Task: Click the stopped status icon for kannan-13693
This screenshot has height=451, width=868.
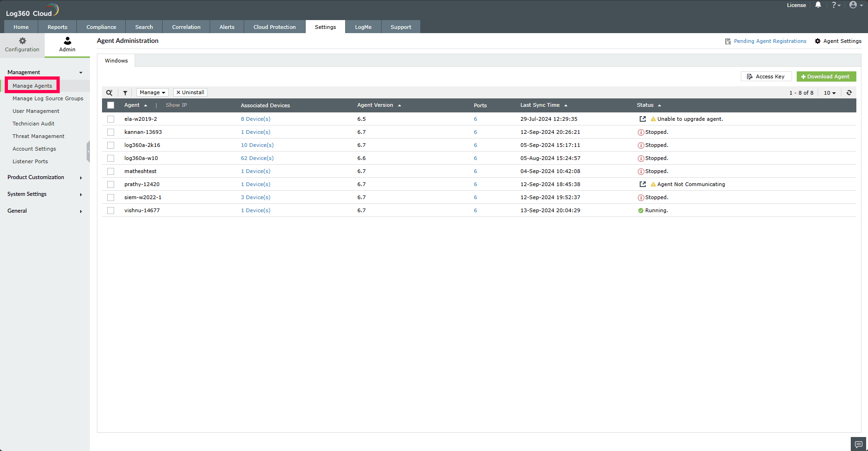Action: (641, 132)
